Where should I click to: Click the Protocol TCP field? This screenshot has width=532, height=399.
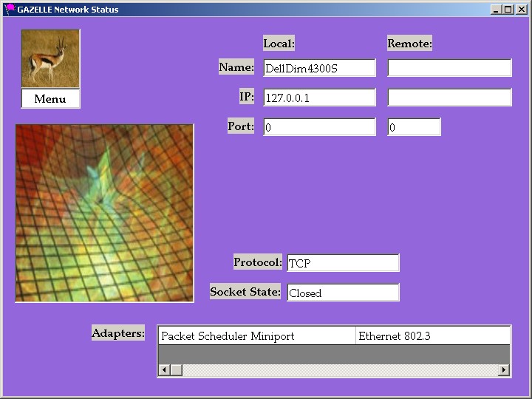[x=343, y=263]
